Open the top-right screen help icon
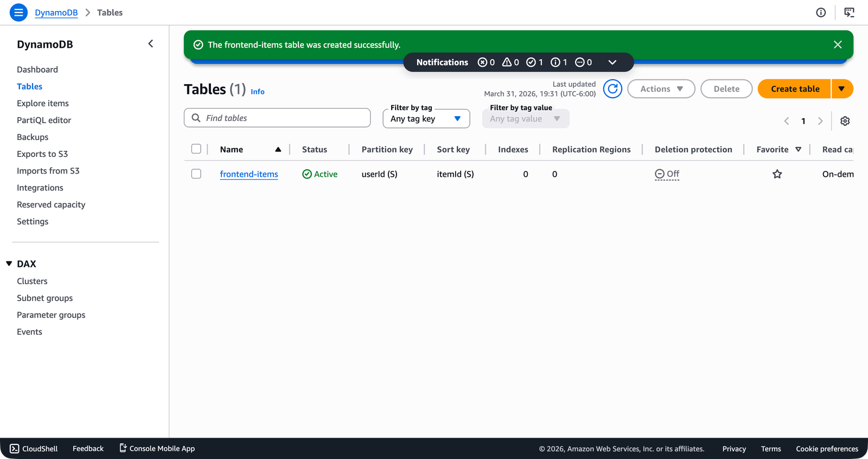868x459 pixels. click(x=849, y=12)
